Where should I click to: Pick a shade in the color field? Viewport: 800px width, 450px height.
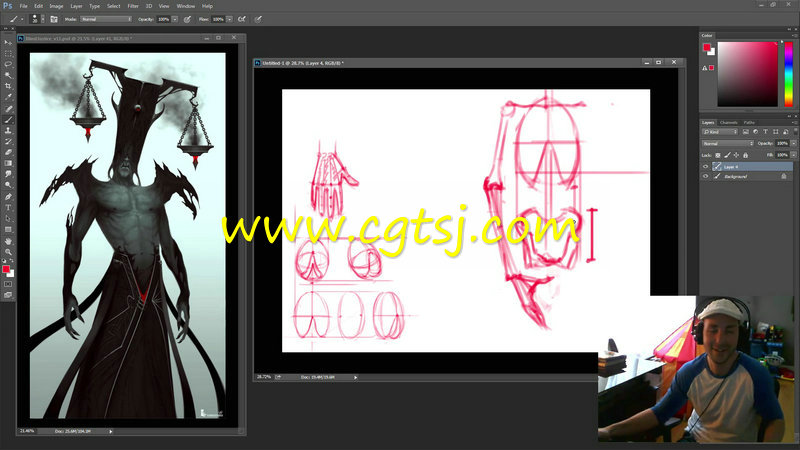point(747,74)
